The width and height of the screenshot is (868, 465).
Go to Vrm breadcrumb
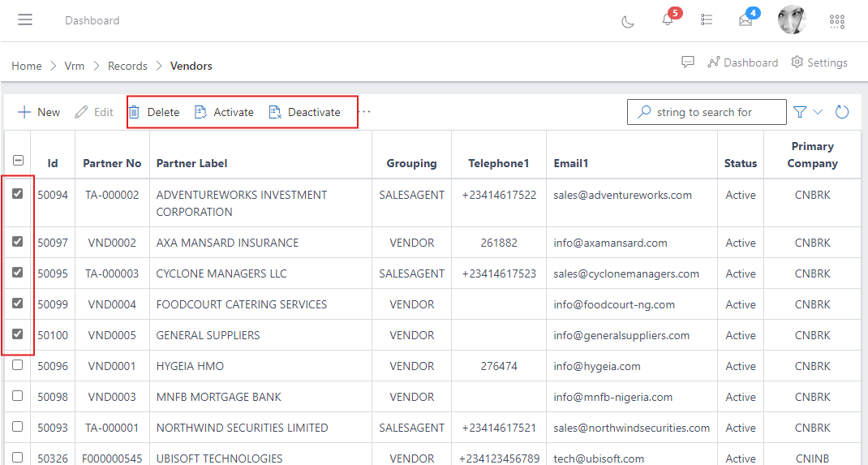pos(74,66)
